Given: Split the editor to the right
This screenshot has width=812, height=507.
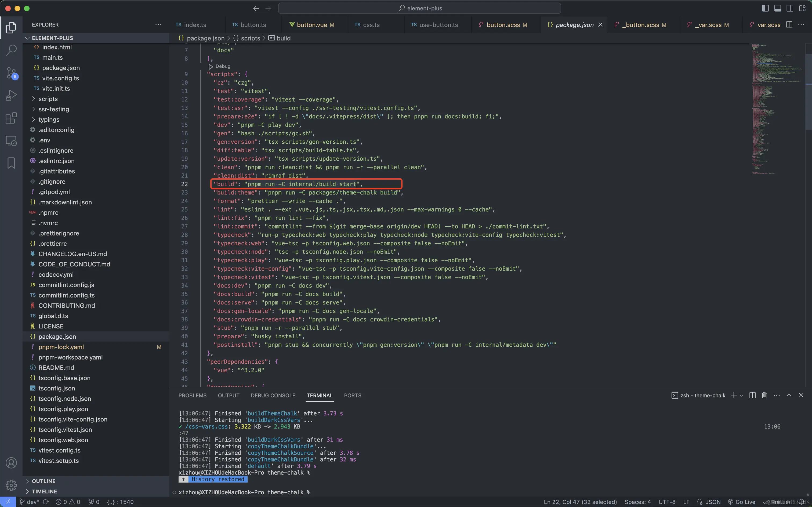Looking at the screenshot, I should pyautogui.click(x=789, y=25).
